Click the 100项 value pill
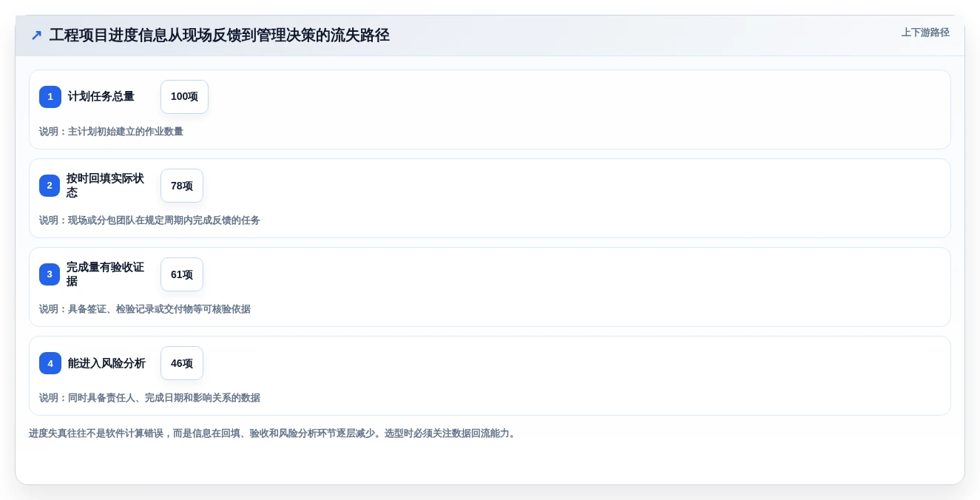The width and height of the screenshot is (980, 500). point(184,97)
